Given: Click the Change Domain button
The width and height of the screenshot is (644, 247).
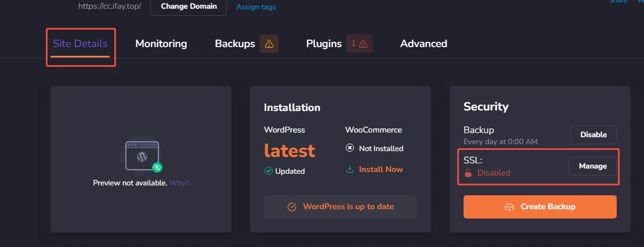Looking at the screenshot, I should pos(189,6).
